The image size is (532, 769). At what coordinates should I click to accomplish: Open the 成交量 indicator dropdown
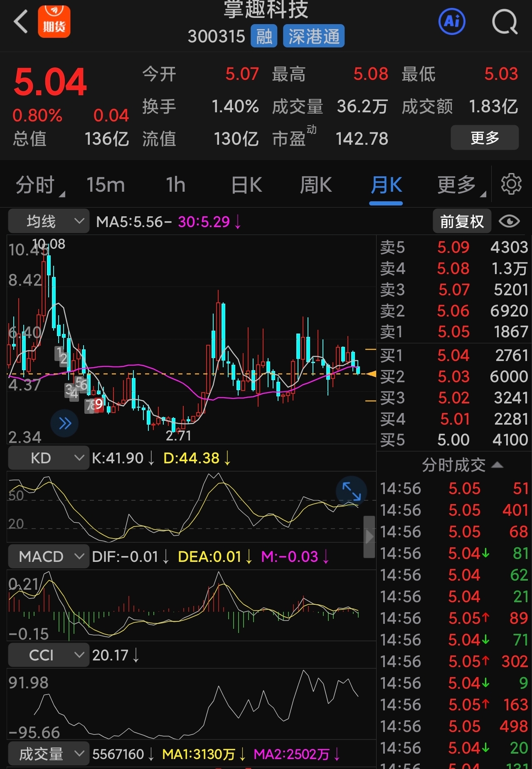[49, 754]
